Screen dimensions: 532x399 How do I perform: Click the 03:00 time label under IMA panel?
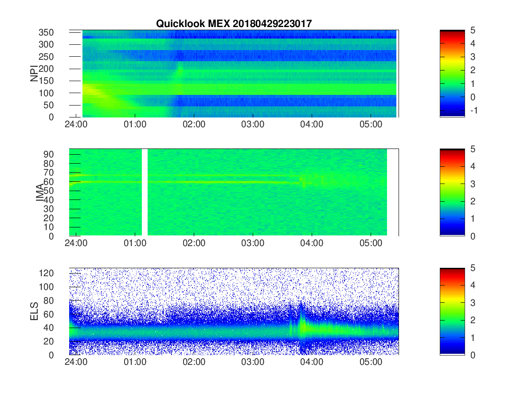[253, 243]
